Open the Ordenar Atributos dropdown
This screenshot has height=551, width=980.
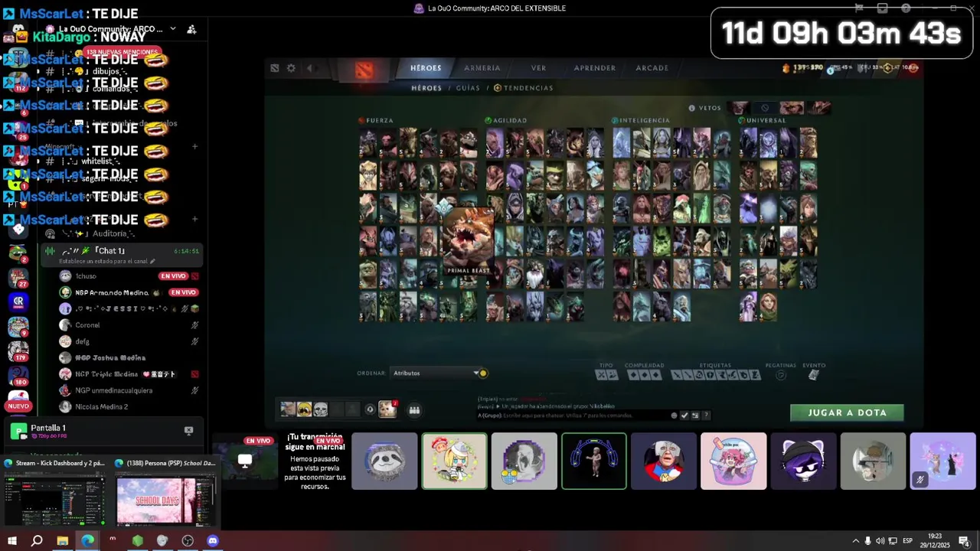click(x=439, y=373)
